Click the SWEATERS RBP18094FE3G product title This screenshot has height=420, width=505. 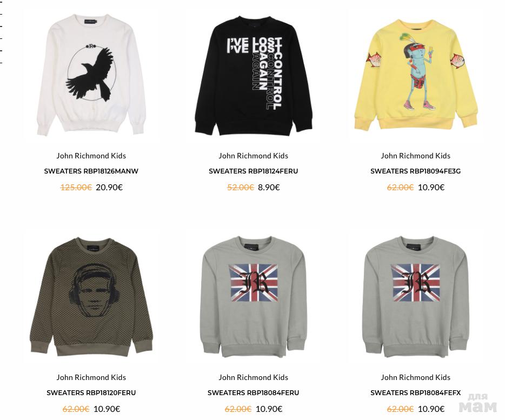(415, 171)
